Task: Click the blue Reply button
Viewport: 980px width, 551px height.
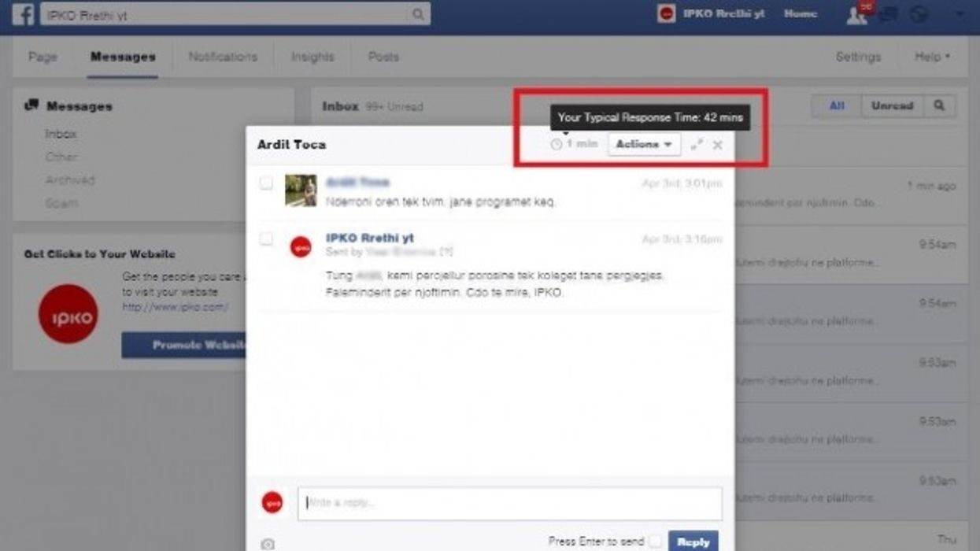Action: [x=693, y=542]
